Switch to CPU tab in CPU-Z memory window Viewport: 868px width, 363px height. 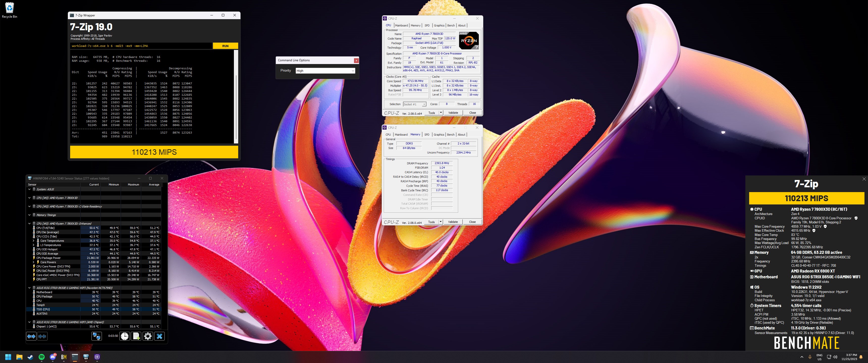click(388, 135)
